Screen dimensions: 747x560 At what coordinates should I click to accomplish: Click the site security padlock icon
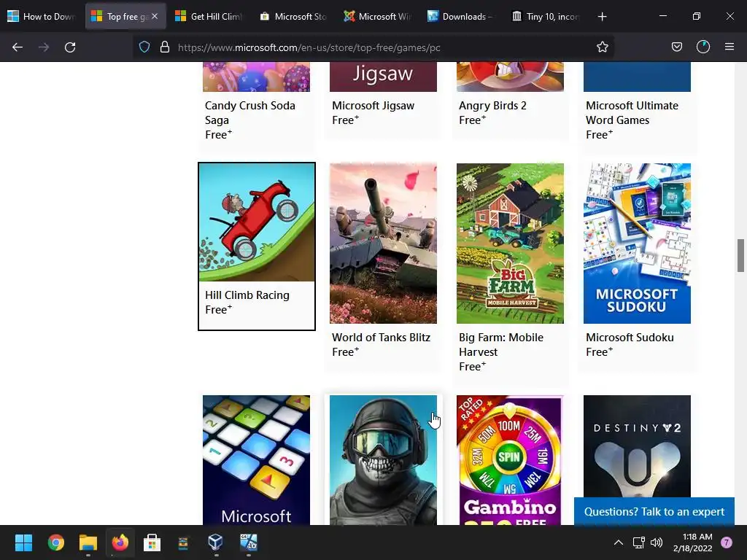tap(165, 47)
